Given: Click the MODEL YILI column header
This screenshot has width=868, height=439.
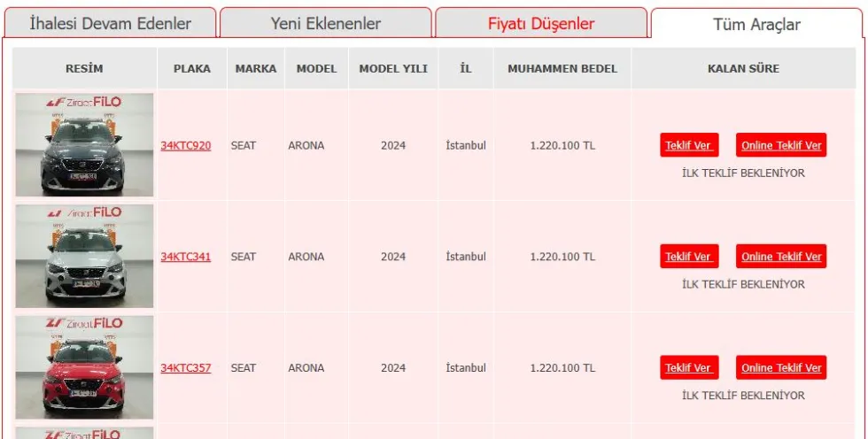Looking at the screenshot, I should (x=393, y=68).
